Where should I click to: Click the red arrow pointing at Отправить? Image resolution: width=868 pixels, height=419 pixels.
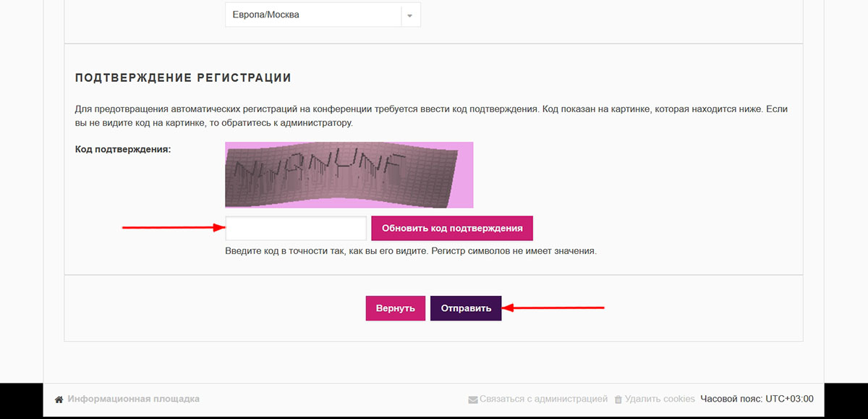(x=554, y=308)
